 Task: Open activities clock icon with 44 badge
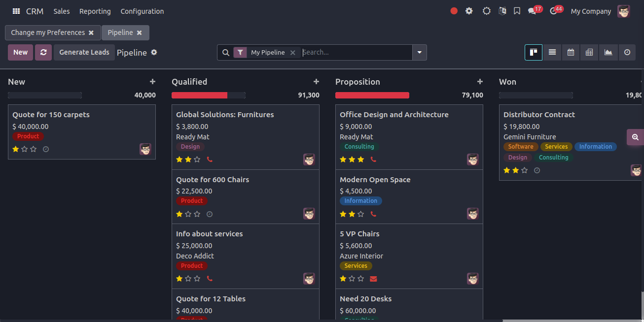(x=556, y=10)
